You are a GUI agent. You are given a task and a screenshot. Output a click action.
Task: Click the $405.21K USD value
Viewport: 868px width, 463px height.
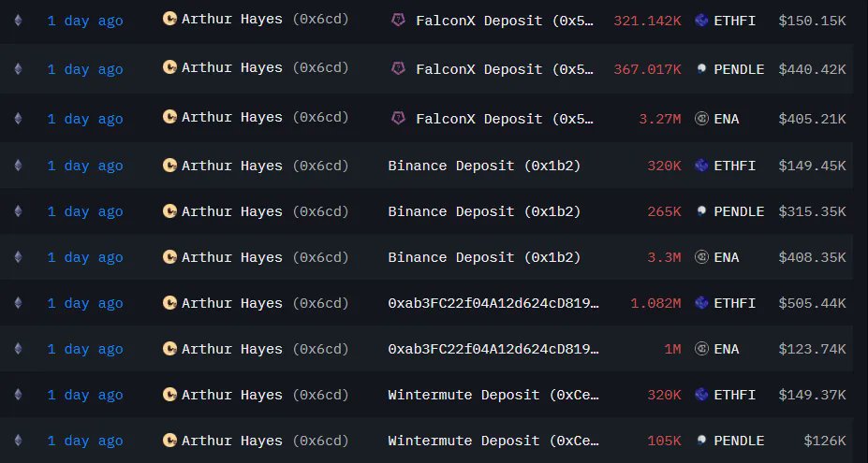812,119
